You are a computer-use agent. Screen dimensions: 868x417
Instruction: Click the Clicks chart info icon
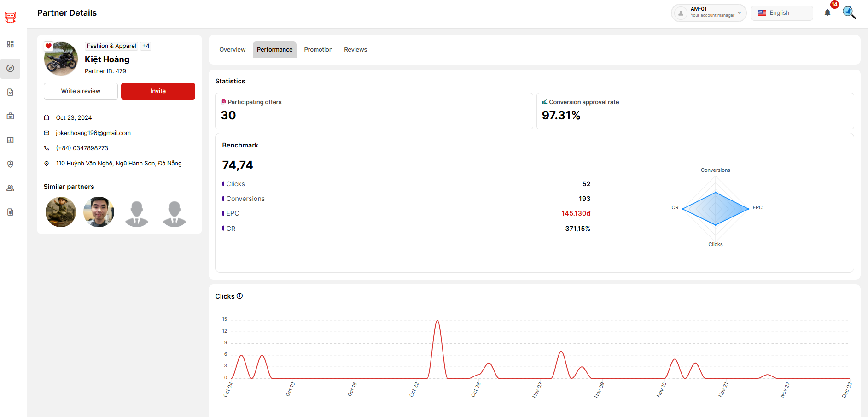coord(239,296)
